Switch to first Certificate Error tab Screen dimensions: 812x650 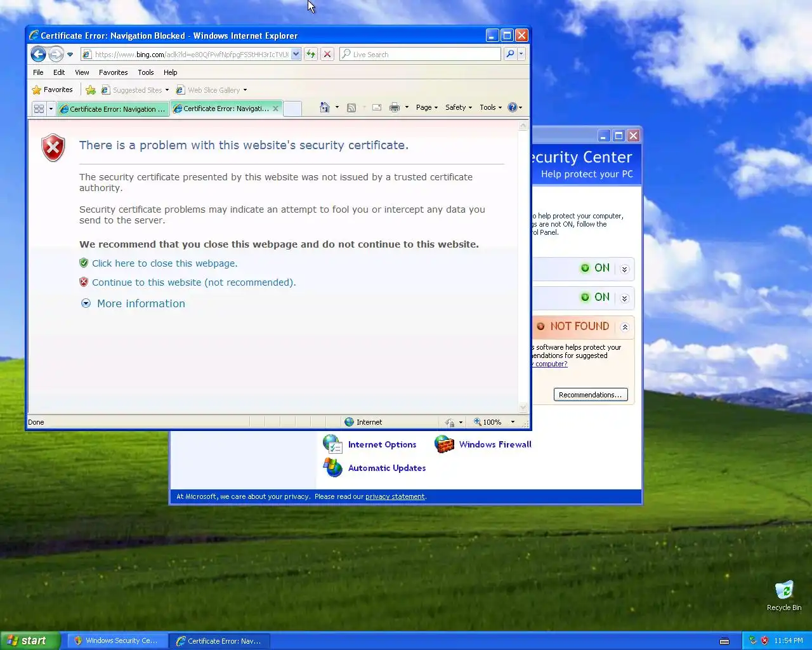point(113,109)
